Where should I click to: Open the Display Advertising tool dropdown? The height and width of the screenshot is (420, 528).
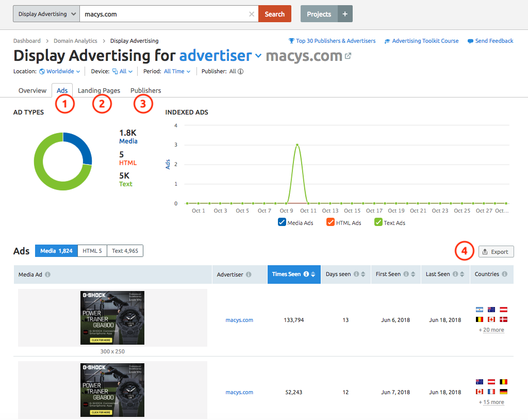[46, 14]
